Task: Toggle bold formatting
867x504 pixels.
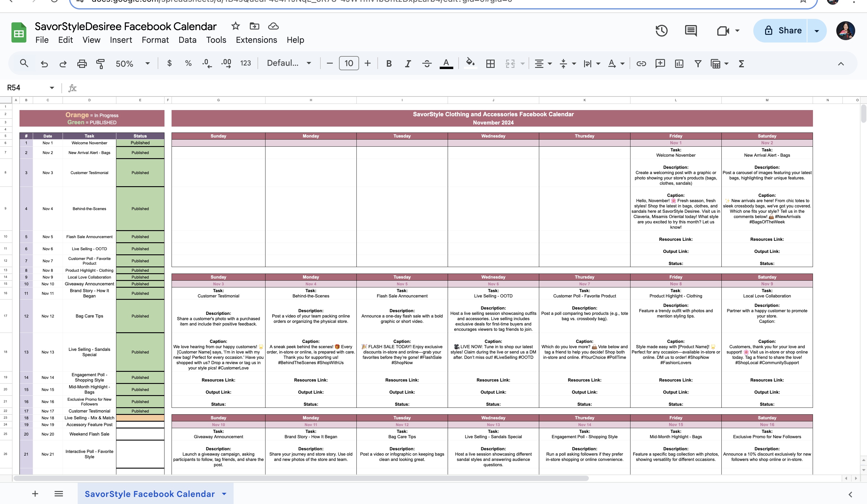Action: pyautogui.click(x=389, y=64)
